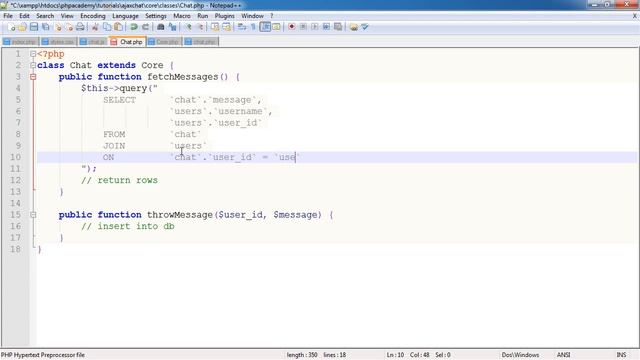
Task: Click the Open file toolbar icon
Action: click(22, 27)
